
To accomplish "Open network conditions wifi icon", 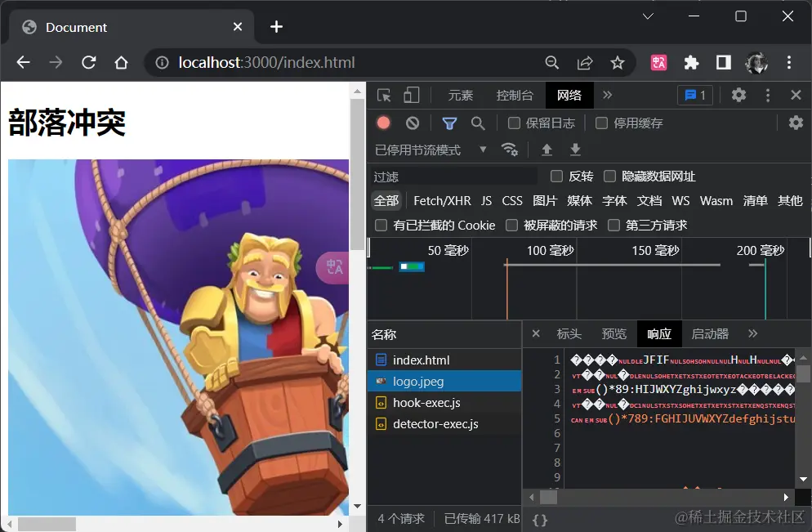I will 510,150.
